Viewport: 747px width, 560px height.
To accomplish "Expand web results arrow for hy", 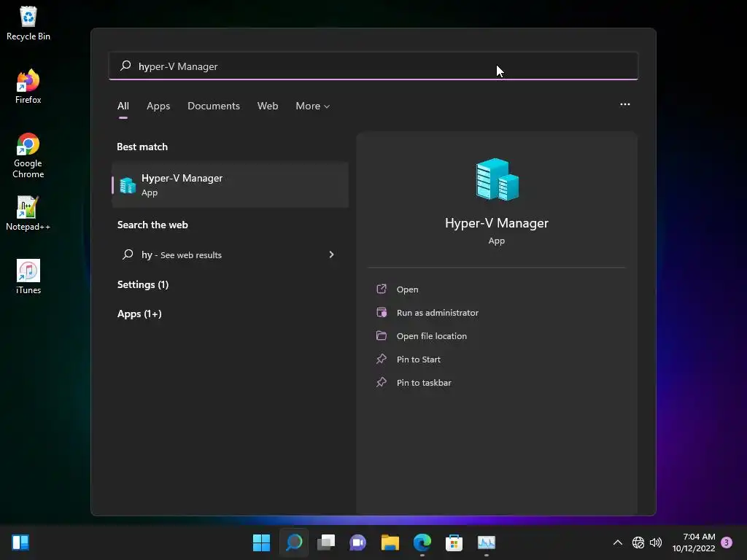I will [x=332, y=254].
